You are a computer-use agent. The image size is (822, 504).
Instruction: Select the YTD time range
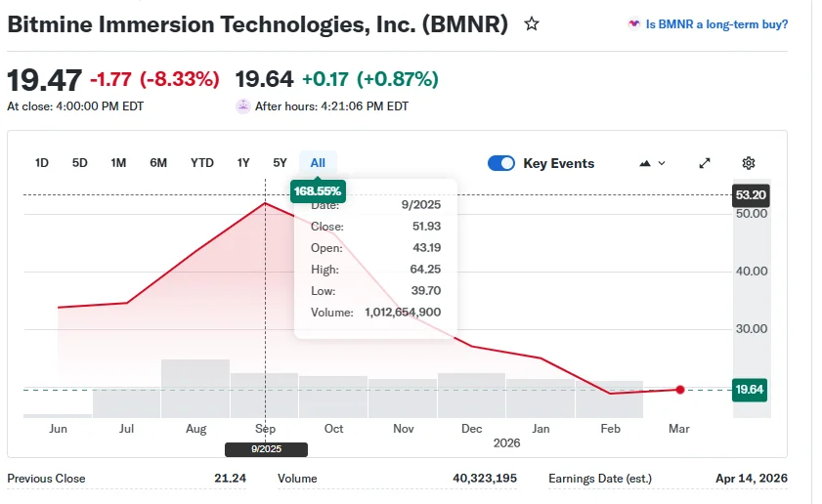pos(202,163)
